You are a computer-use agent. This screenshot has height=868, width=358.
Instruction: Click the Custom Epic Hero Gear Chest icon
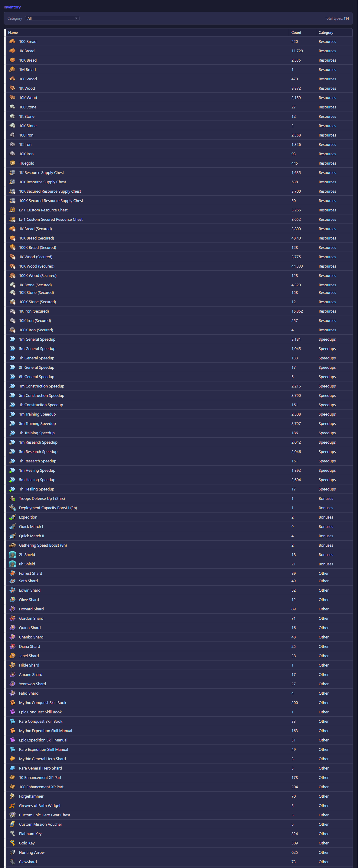(x=12, y=815)
